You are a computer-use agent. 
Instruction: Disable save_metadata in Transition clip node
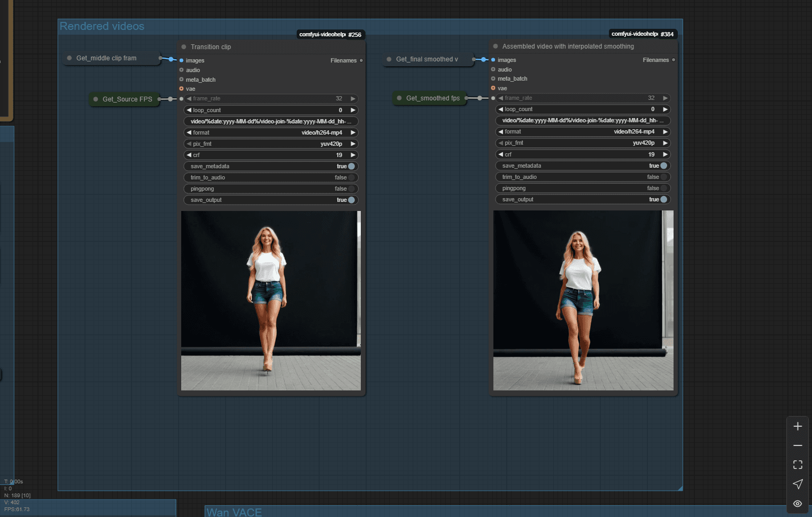(x=351, y=167)
